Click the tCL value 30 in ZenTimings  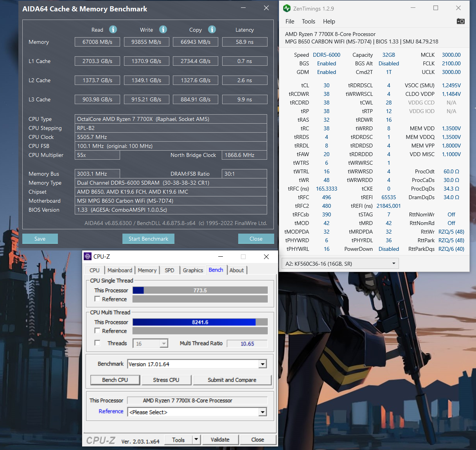(327, 85)
